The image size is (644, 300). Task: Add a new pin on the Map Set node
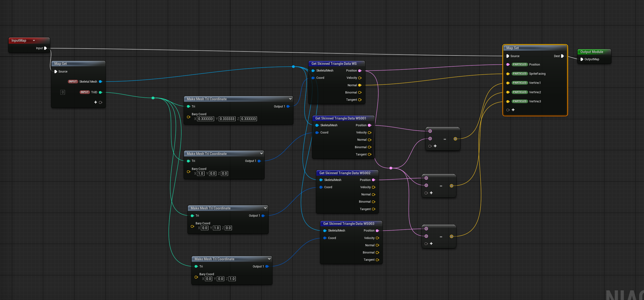(513, 110)
